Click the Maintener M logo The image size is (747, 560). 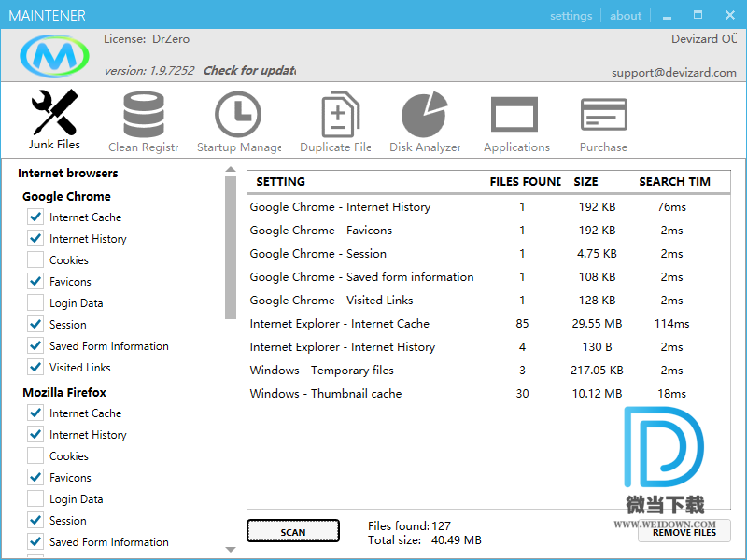(54, 56)
